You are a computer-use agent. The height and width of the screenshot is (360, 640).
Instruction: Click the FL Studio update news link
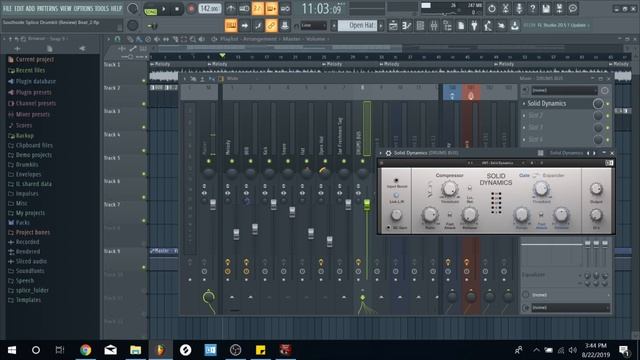point(557,25)
